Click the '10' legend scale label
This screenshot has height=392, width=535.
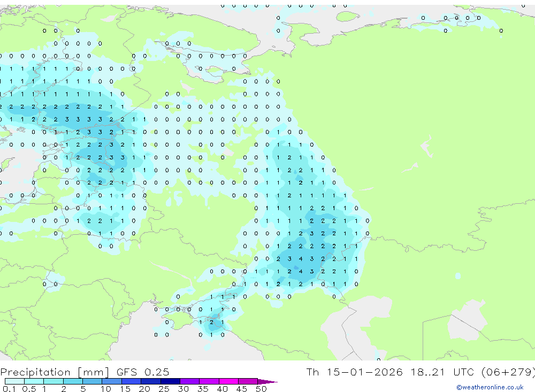(106, 389)
